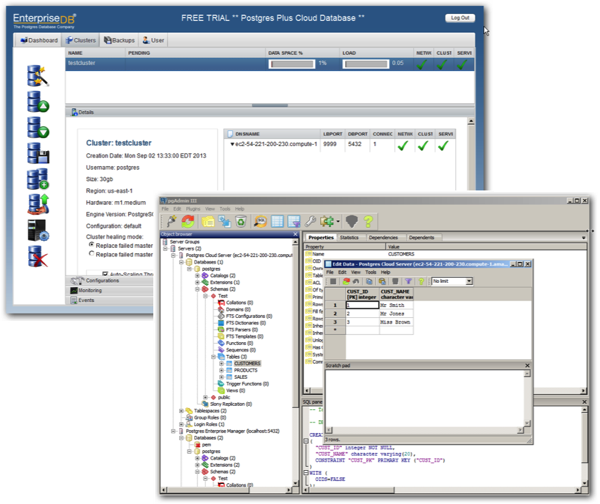600x504 pixels.
Task: Click the pgAdmin connect plug icon
Action: coord(171,221)
